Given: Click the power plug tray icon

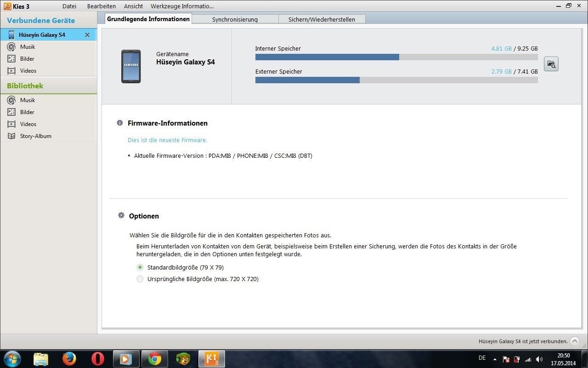Looking at the screenshot, I should point(517,359).
